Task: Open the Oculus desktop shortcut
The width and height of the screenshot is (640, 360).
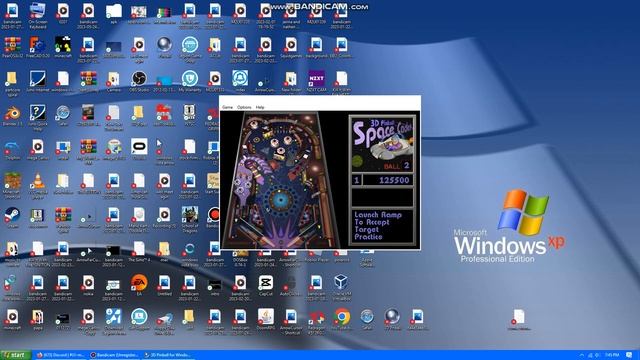Action: (139, 149)
